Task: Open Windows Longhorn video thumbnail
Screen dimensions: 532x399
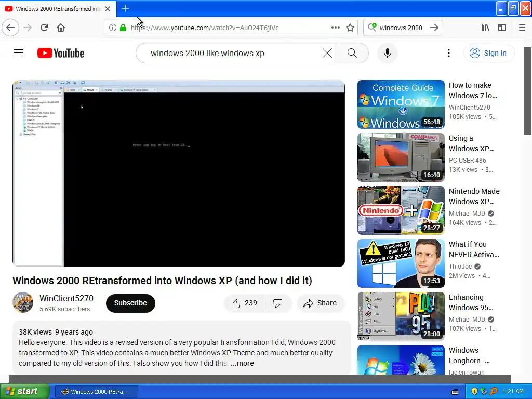Action: pos(401,360)
